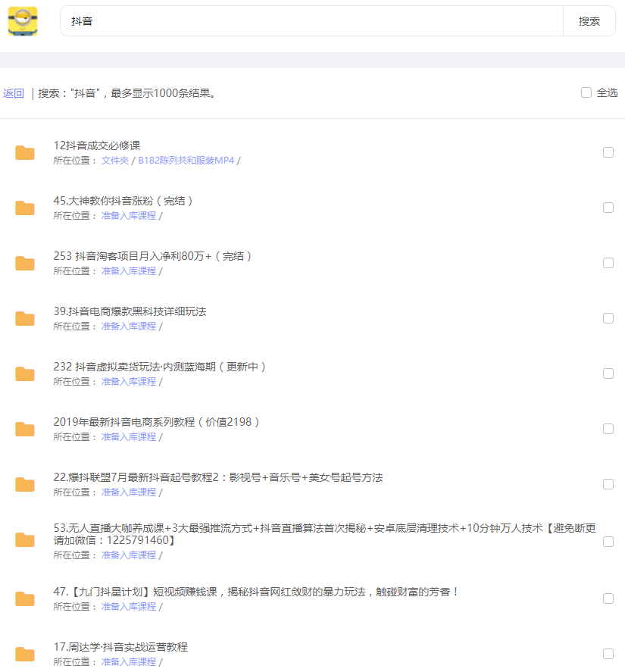The width and height of the screenshot is (625, 672).
Task: Check the box next to 47.【九门抖星计划】短视频赚钱课
Action: pyautogui.click(x=608, y=598)
